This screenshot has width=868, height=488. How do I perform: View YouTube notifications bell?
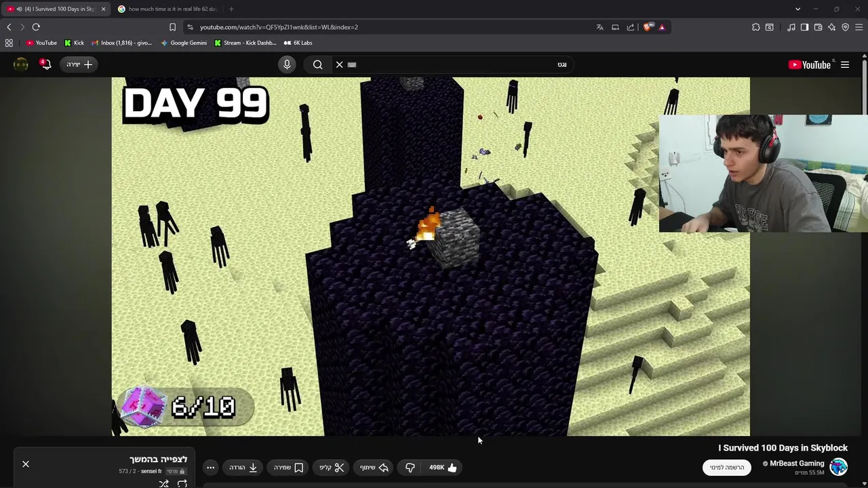45,64
